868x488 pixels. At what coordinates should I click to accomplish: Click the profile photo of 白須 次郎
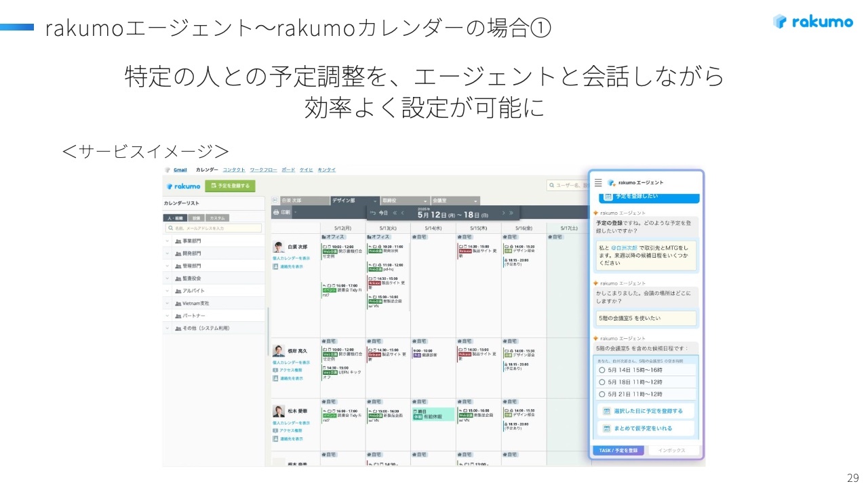[x=279, y=247]
